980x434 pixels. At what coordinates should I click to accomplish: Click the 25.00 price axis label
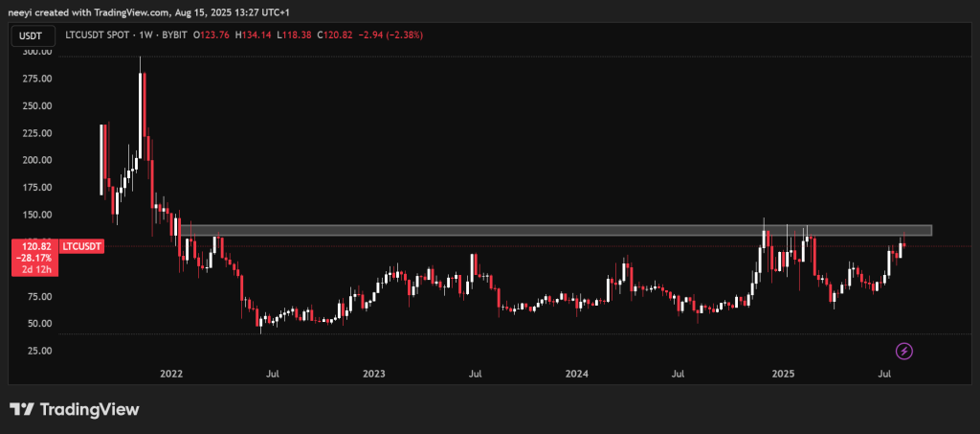40,351
